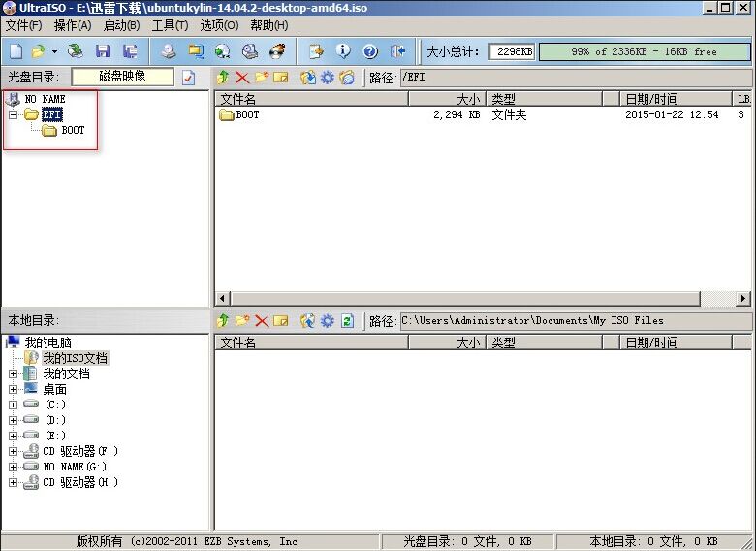This screenshot has width=756, height=551.
Task: Click the Up folder icon in disc pane
Action: pos(223,78)
